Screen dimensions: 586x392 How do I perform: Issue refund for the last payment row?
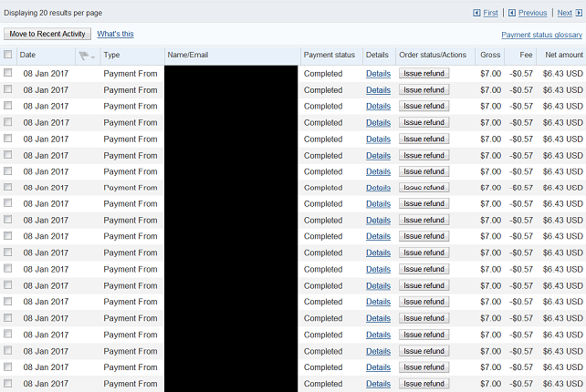(x=424, y=384)
